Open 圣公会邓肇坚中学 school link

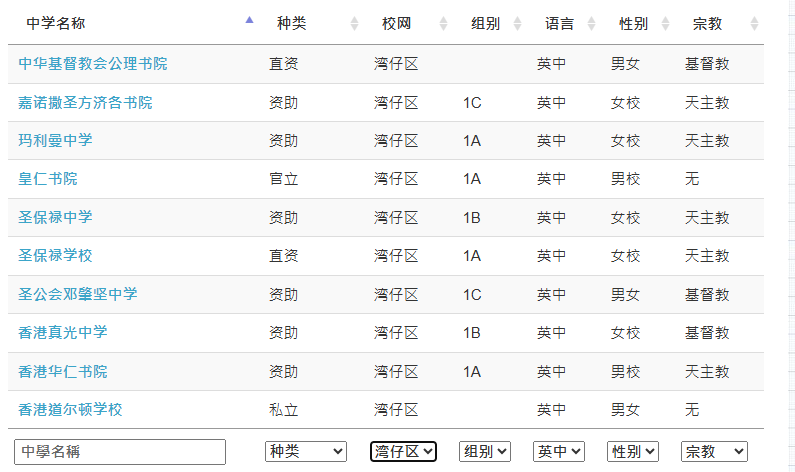click(x=78, y=294)
